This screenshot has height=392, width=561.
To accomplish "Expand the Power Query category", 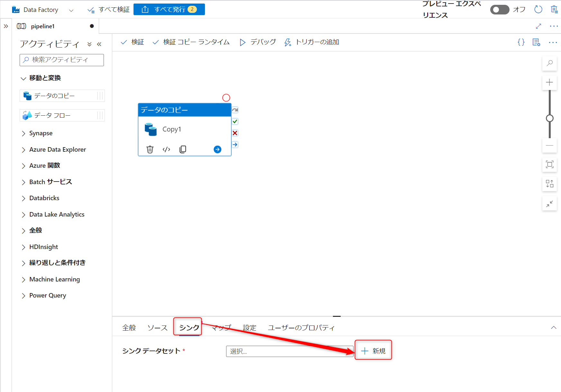I will [48, 296].
